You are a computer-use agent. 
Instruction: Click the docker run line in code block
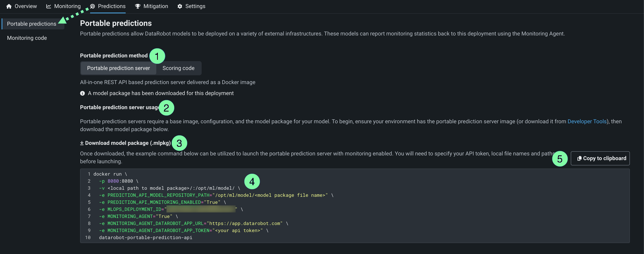pyautogui.click(x=110, y=174)
